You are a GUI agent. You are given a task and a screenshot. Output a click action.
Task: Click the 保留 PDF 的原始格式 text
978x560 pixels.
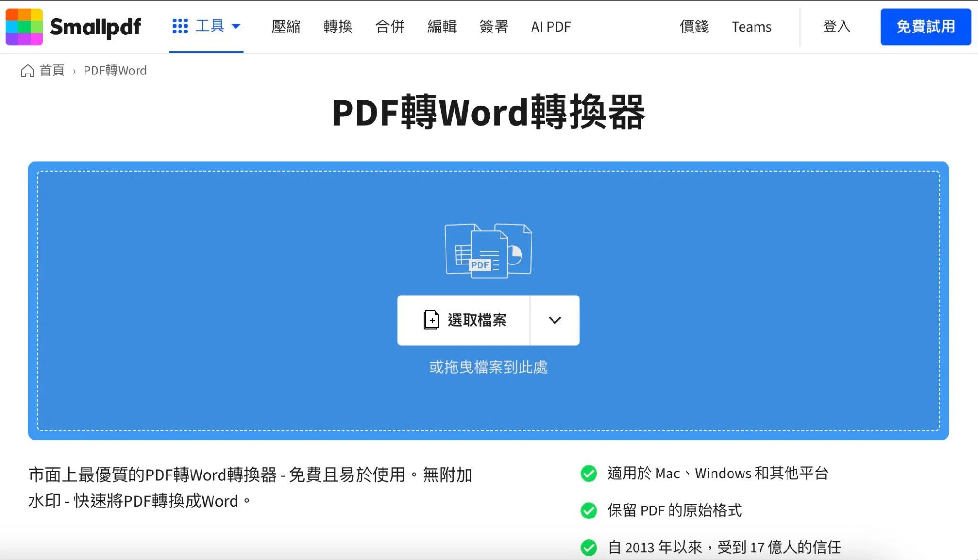click(x=674, y=511)
